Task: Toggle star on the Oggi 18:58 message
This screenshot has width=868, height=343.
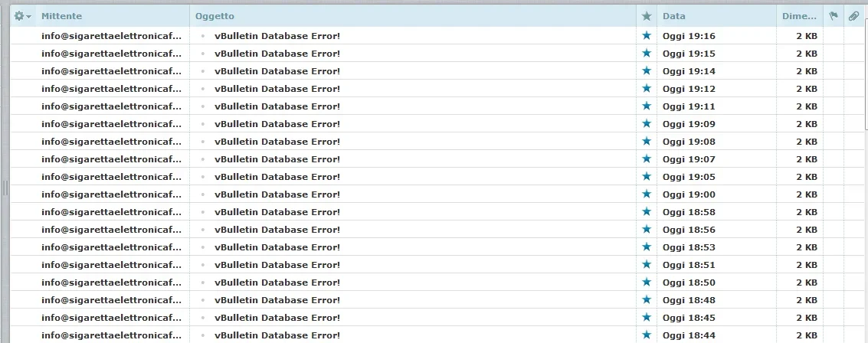Action: (647, 211)
